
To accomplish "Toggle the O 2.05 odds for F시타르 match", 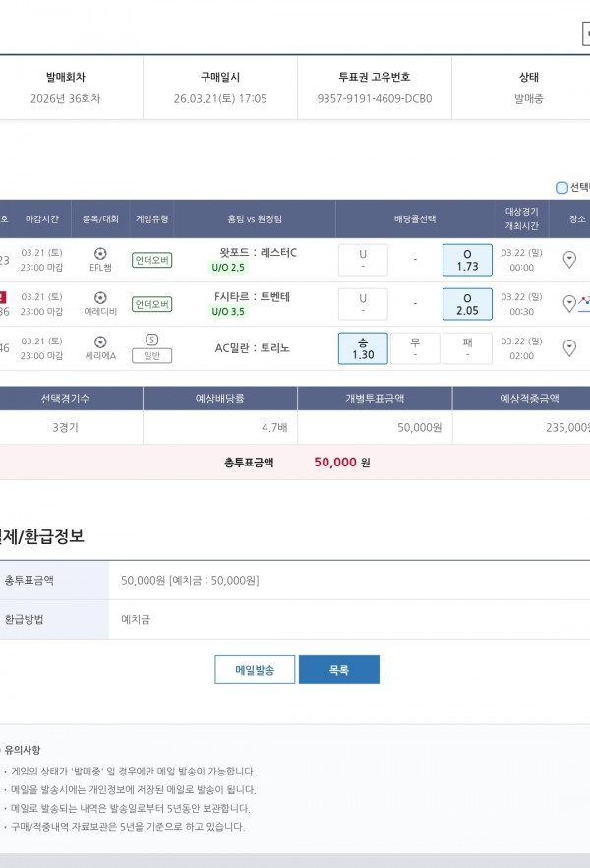I will (467, 304).
